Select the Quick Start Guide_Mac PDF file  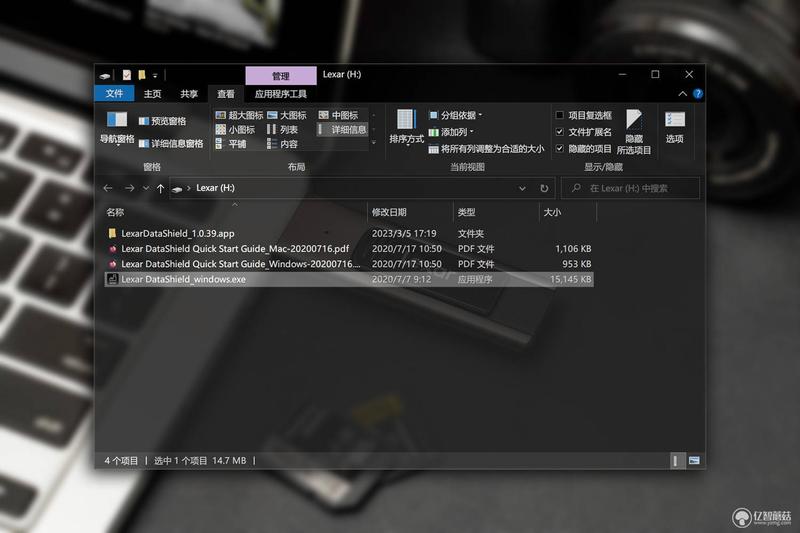click(x=348, y=249)
